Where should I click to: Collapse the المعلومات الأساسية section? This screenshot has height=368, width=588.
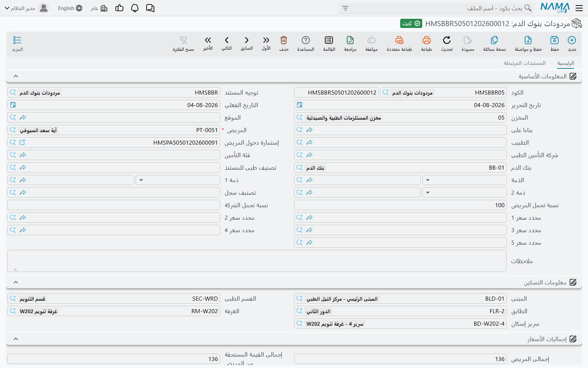[16, 76]
